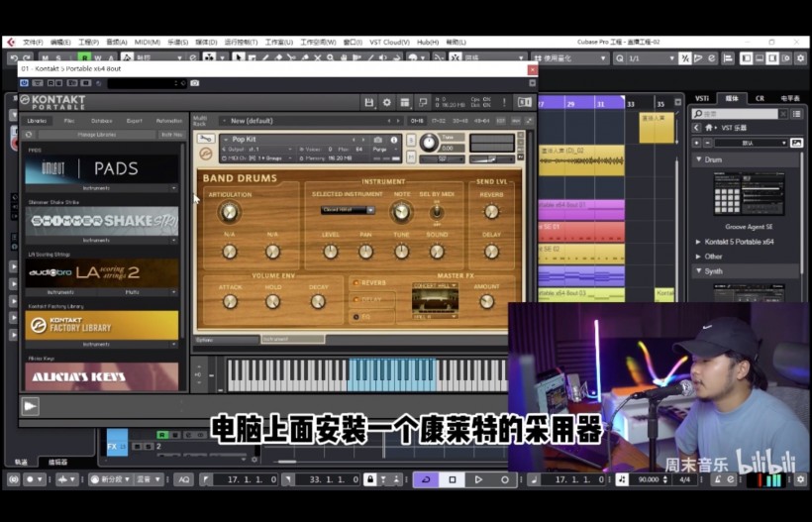This screenshot has height=522, width=812.
Task: Click media rack picture view icon
Action: (x=796, y=143)
